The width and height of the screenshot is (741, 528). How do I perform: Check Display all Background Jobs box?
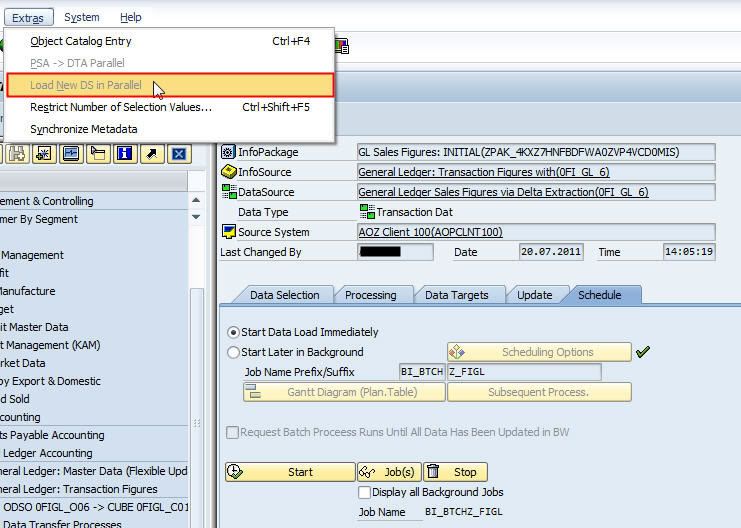(364, 492)
